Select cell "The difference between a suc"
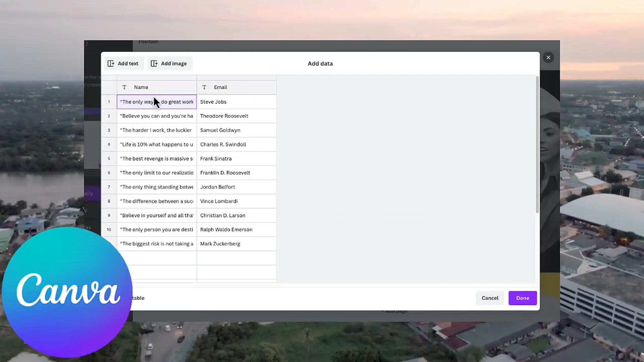The height and width of the screenshot is (362, 644). 157,201
